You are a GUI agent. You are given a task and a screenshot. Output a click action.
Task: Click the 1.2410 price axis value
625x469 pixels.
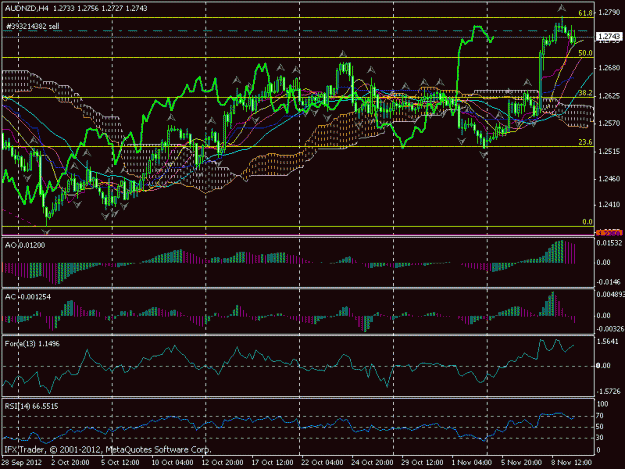(609, 204)
